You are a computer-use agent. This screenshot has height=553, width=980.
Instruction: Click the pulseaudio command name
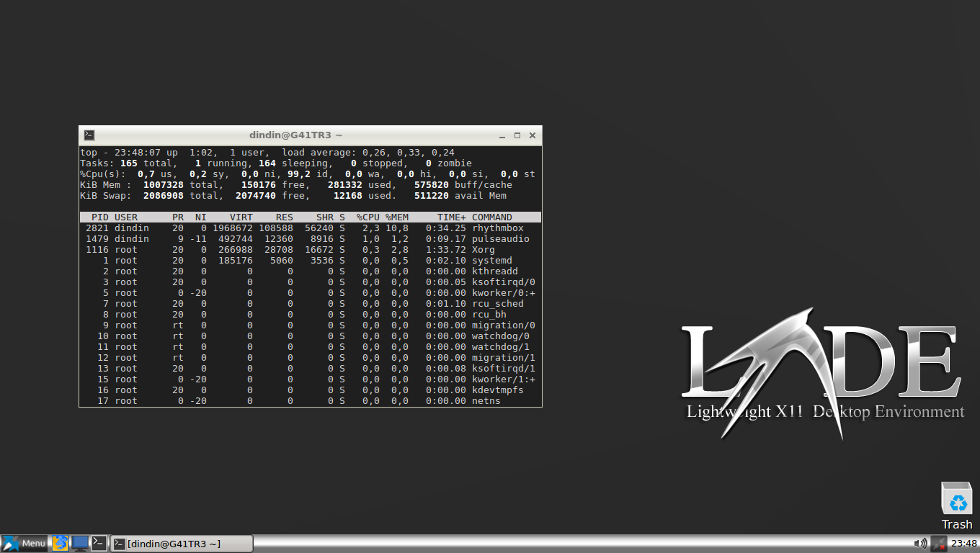click(x=501, y=239)
